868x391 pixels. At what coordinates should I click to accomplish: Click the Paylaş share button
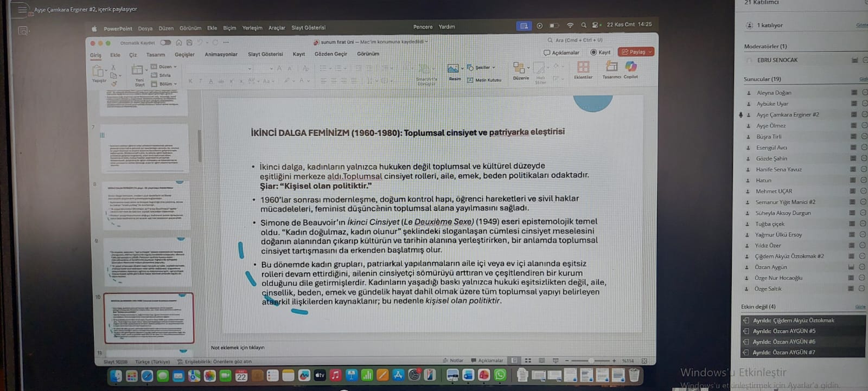pyautogui.click(x=635, y=52)
